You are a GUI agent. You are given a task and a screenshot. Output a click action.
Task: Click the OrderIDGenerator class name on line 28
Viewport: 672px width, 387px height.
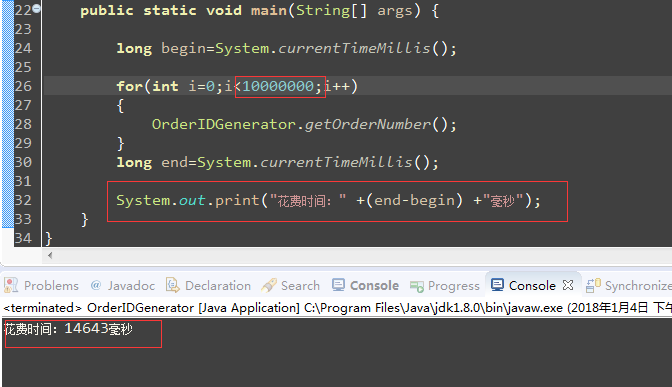click(x=224, y=124)
